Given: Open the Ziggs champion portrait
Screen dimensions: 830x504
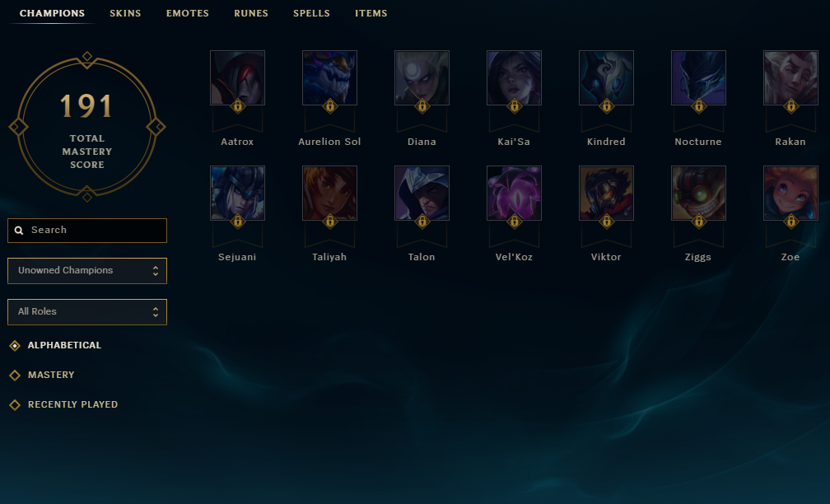Looking at the screenshot, I should point(698,194).
